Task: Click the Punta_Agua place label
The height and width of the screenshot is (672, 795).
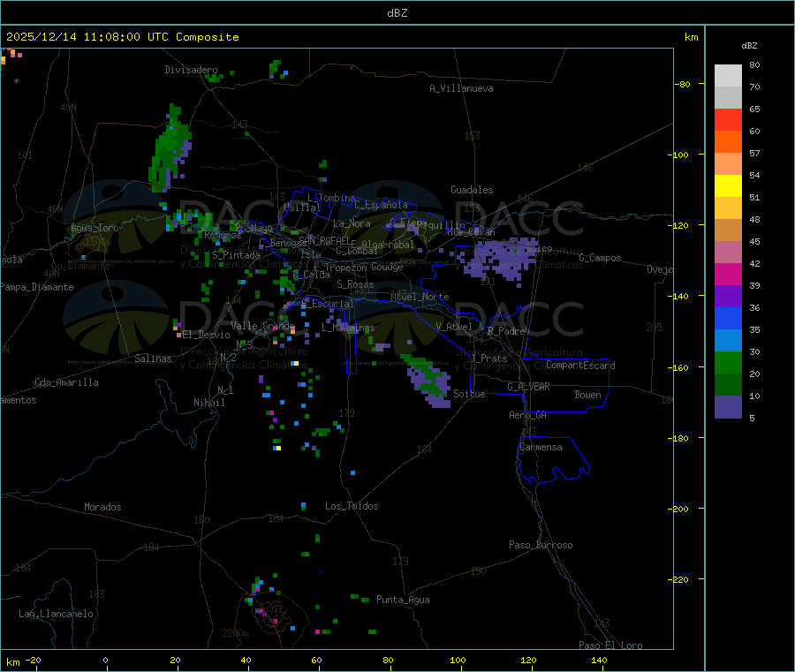Action: pyautogui.click(x=403, y=600)
